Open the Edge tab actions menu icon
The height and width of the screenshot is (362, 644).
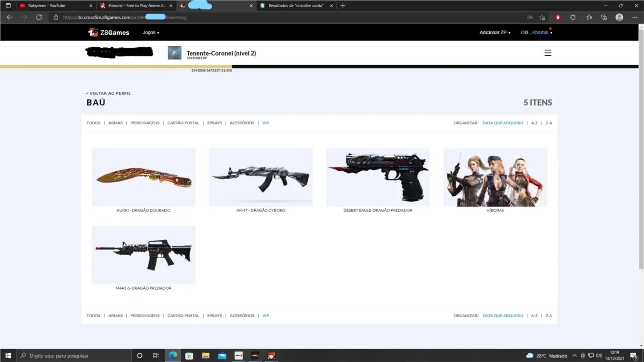coord(8,6)
